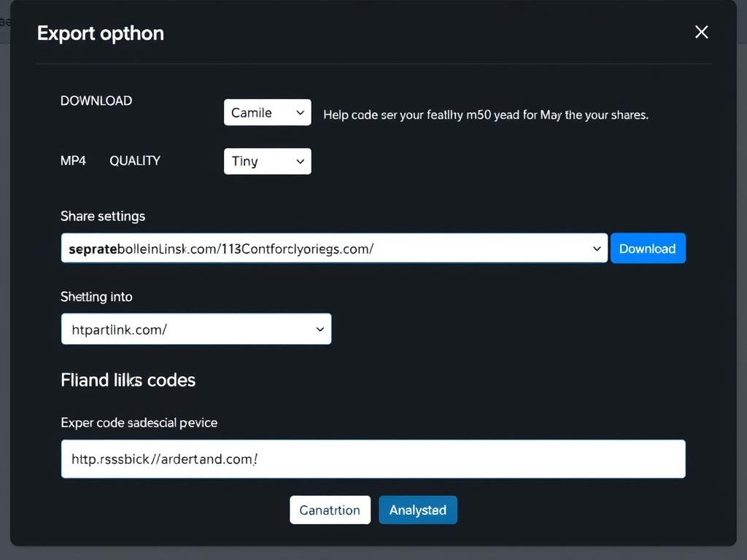
Task: Expand the share settings URL chevron
Action: coord(597,249)
